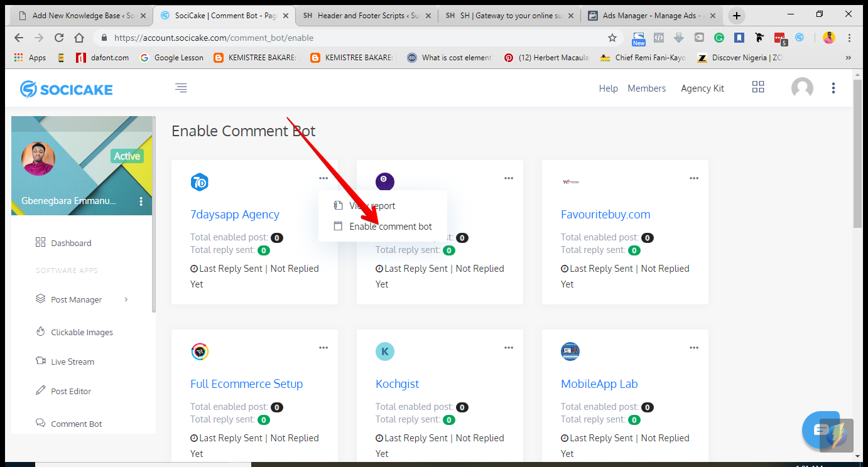Switch to Ads Manager browser tab
868x467 pixels.
tap(651, 16)
